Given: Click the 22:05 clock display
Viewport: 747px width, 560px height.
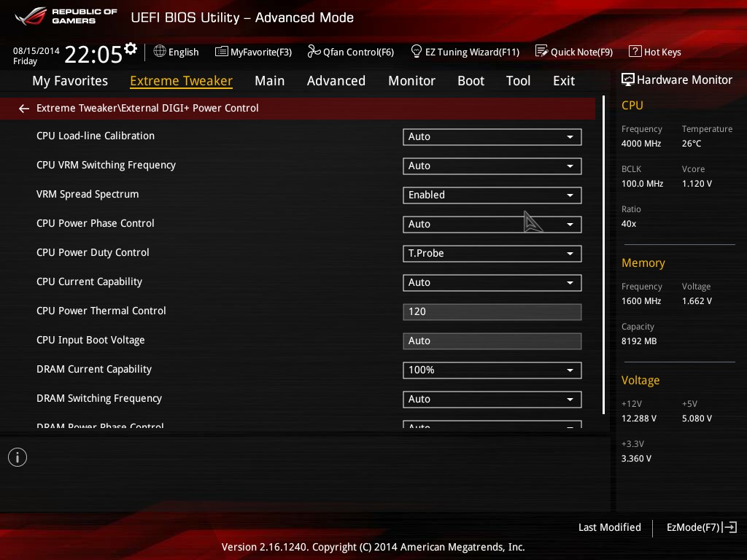Looking at the screenshot, I should click(x=93, y=54).
